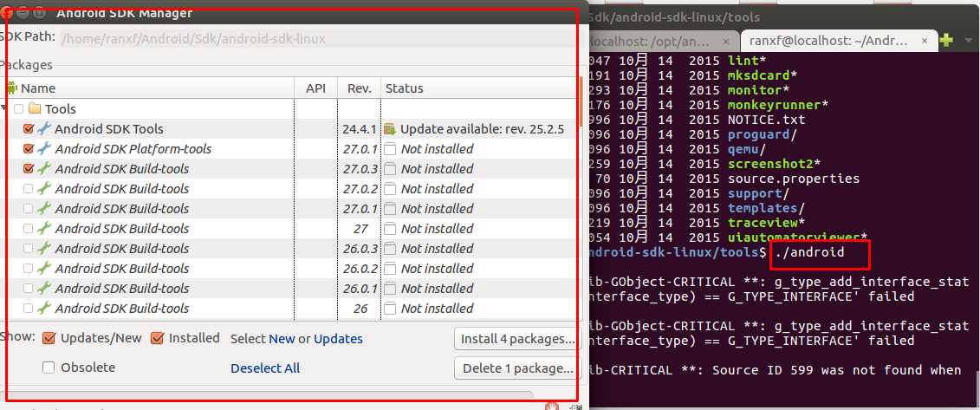Click green wrench icon of Build-tools 26.0.3
Image resolution: width=980 pixels, height=410 pixels.
coord(43,249)
